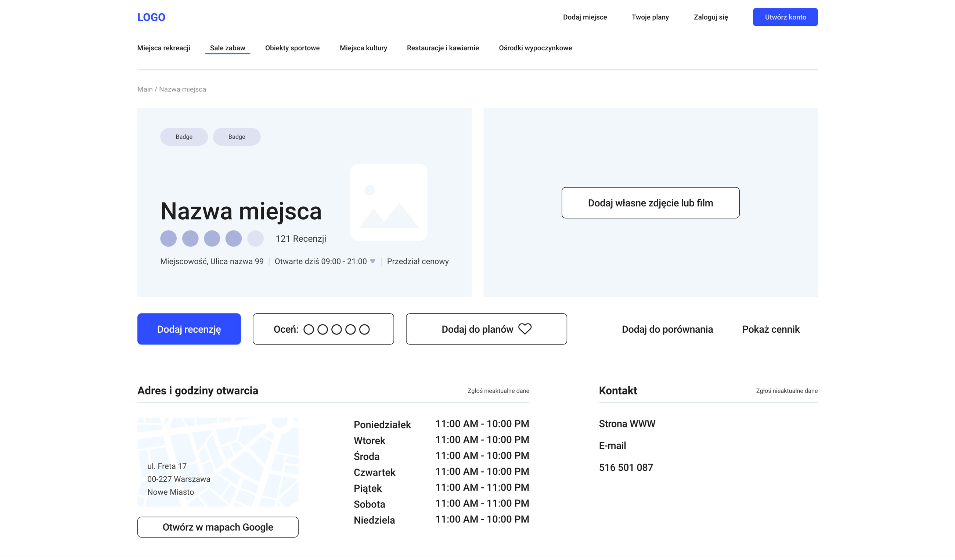Click Dodaj własne zdjęcie lub film
Viewport: 955px width, 560px height.
pos(650,203)
